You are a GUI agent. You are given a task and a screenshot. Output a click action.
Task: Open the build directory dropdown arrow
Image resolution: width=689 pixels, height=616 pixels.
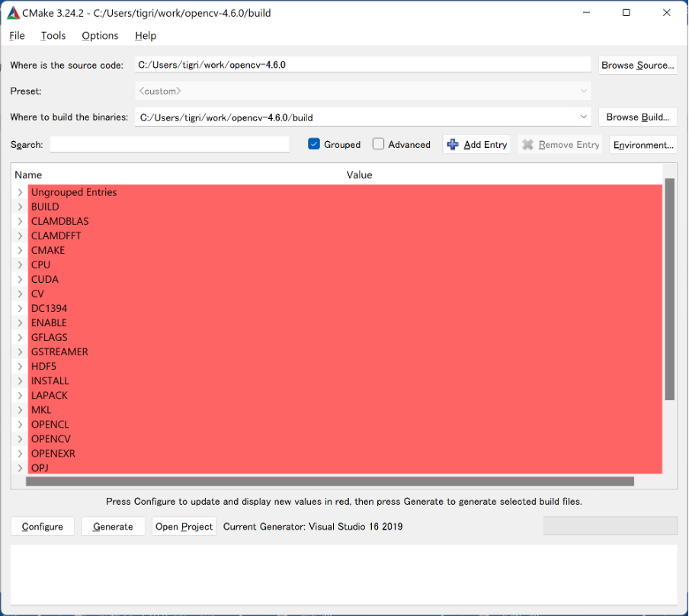pos(584,117)
